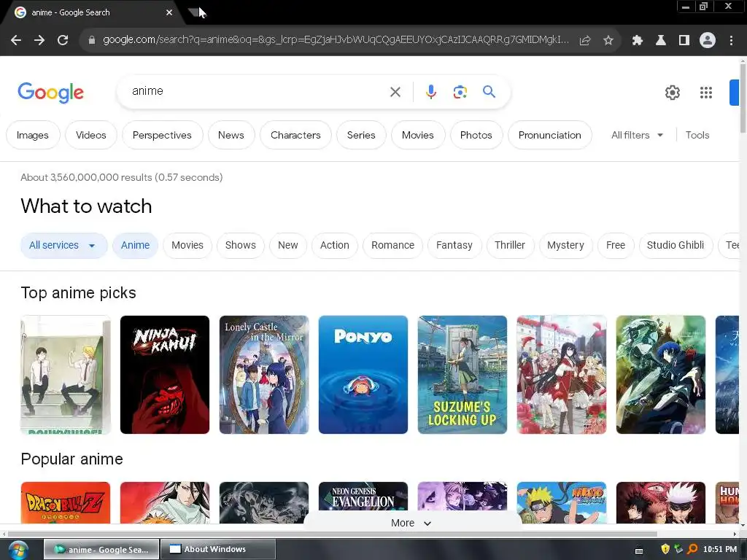Submit search with magnifier icon

click(x=489, y=91)
